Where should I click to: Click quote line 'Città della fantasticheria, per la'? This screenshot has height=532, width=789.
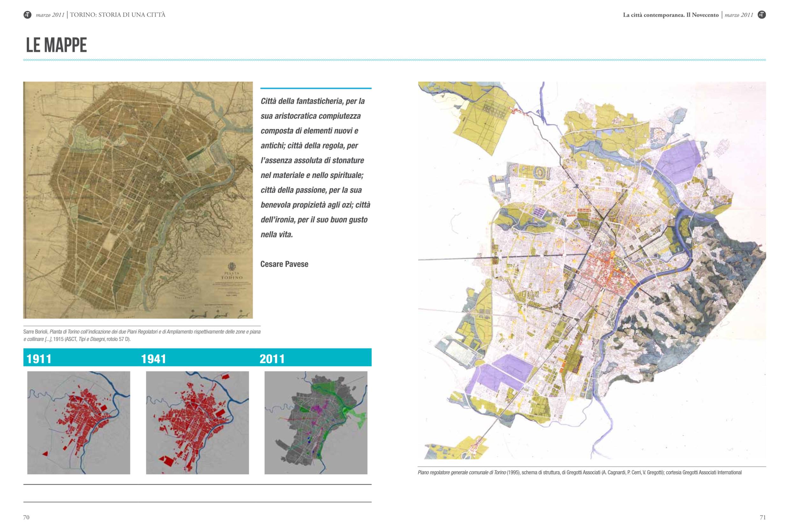313,101
